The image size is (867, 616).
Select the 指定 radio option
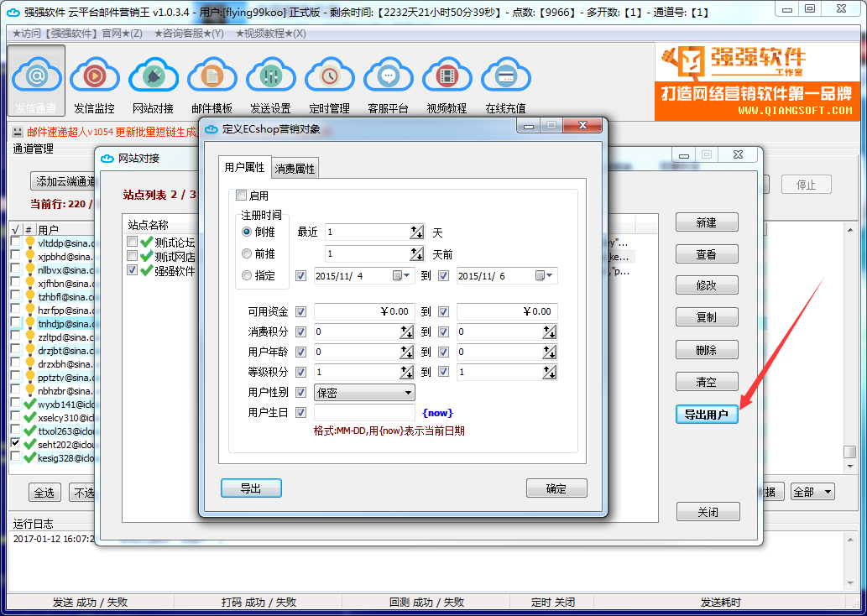(247, 274)
